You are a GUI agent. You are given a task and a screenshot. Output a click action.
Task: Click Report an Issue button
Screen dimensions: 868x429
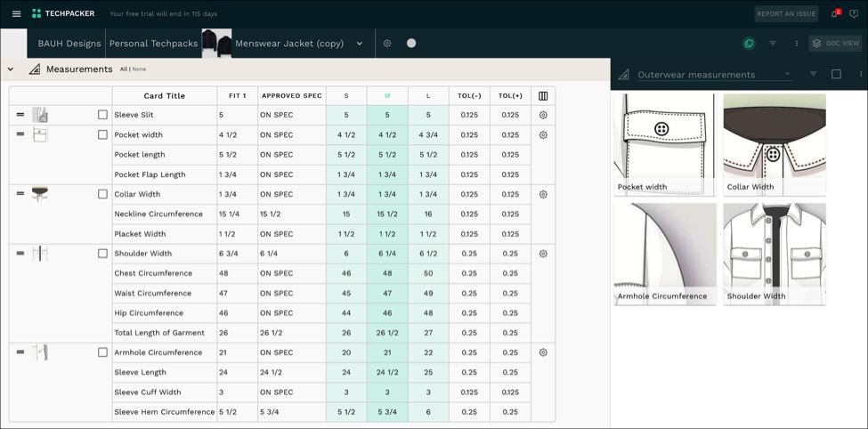point(786,14)
